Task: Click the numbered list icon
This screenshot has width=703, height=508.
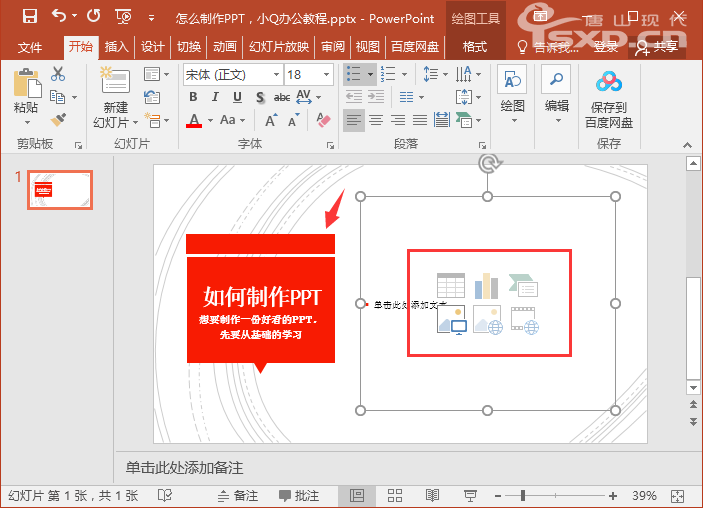Action: pos(388,74)
